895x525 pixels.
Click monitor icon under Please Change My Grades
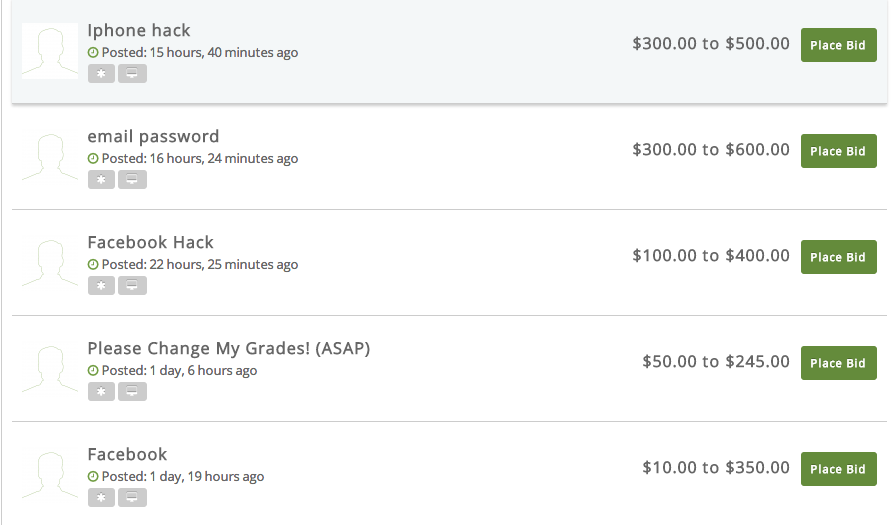click(132, 391)
